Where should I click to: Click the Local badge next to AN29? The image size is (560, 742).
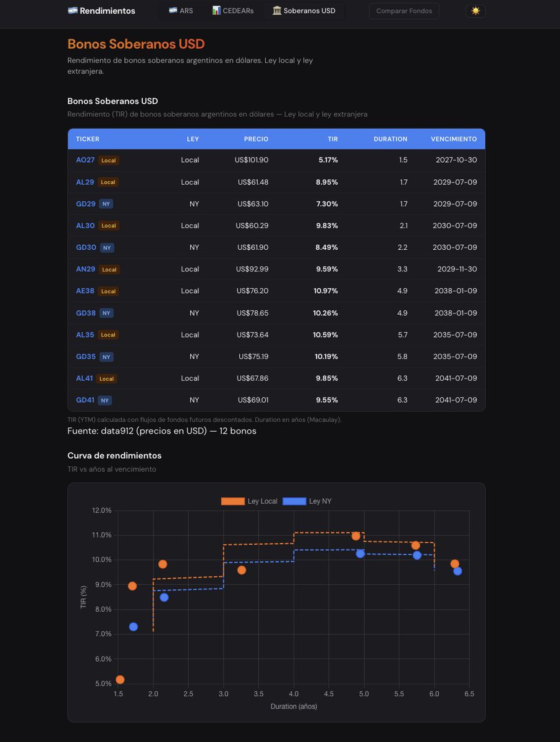point(109,270)
